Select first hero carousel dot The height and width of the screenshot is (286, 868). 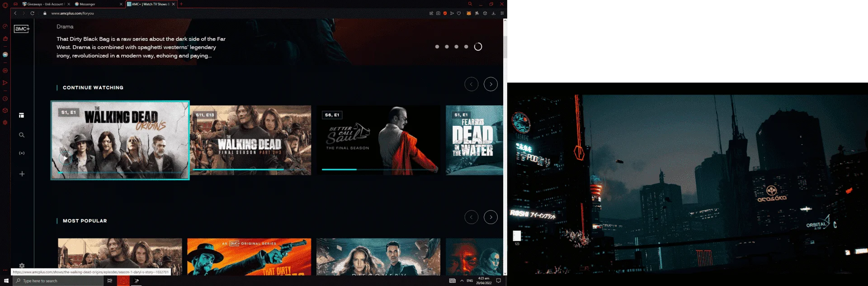[x=437, y=47]
